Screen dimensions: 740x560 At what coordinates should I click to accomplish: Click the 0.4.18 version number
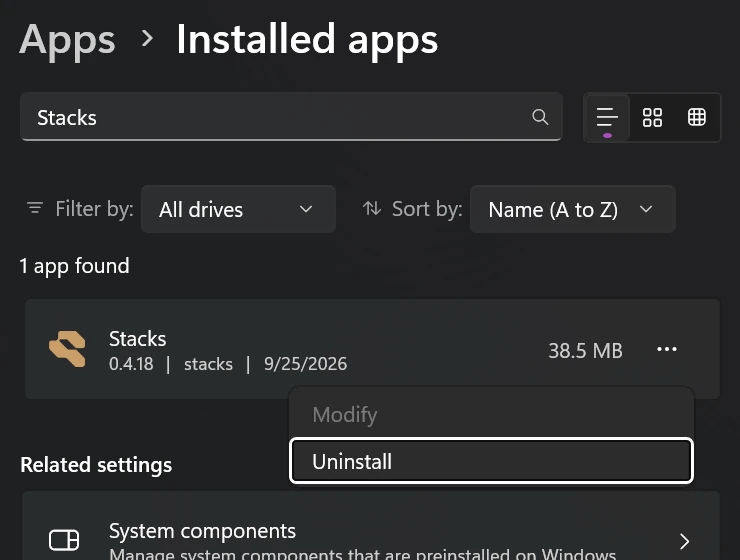point(131,364)
